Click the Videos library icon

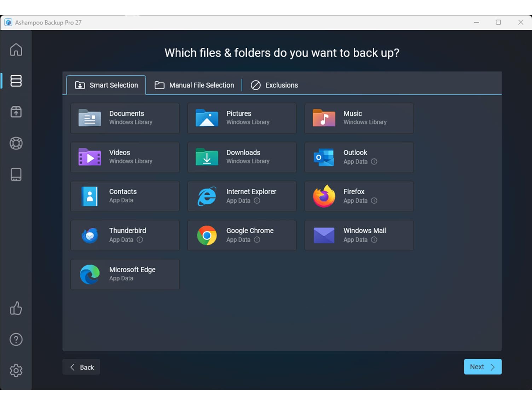89,157
